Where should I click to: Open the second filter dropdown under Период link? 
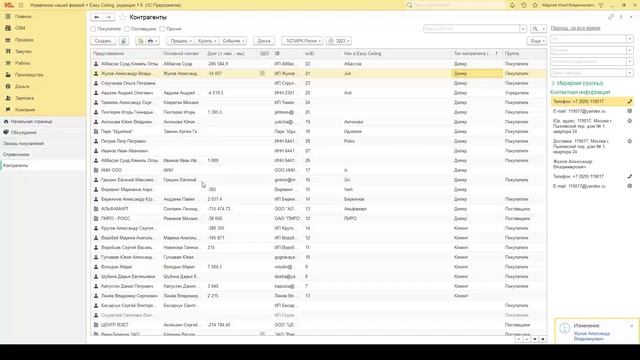[630, 50]
